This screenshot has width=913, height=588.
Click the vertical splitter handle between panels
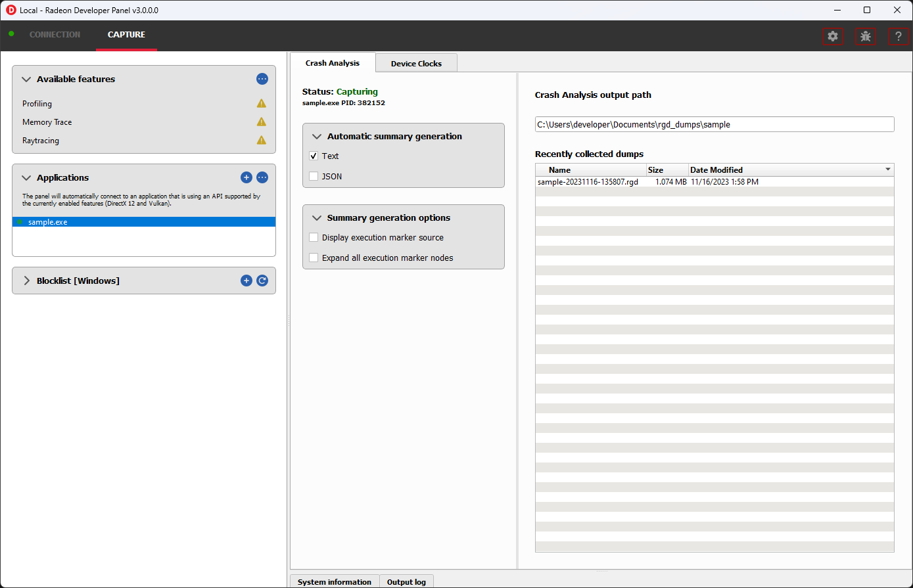[288, 321]
